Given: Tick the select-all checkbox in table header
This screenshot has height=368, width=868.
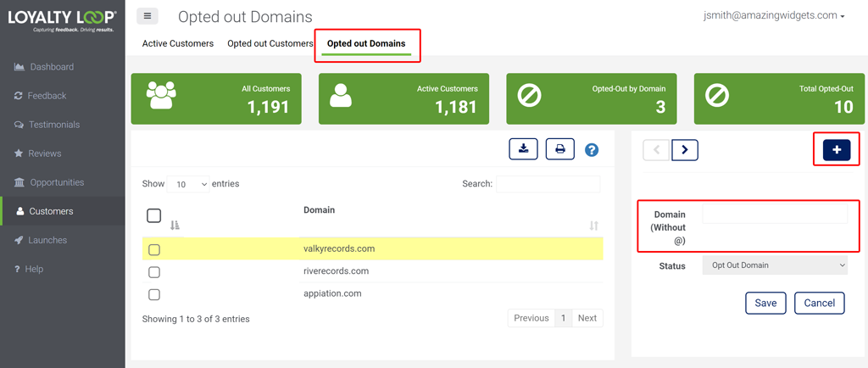Looking at the screenshot, I should 154,215.
